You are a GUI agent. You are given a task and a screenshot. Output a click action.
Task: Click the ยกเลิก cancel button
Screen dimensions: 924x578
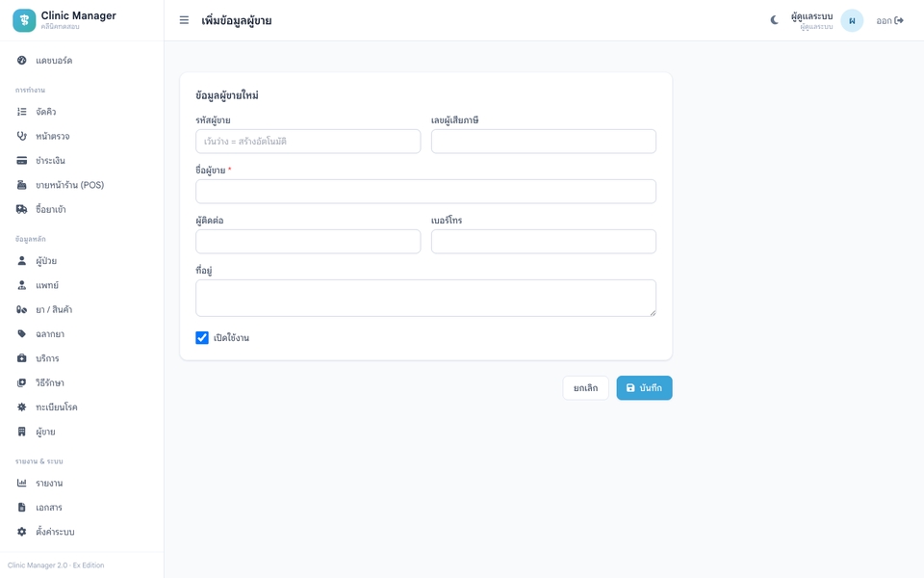click(586, 388)
